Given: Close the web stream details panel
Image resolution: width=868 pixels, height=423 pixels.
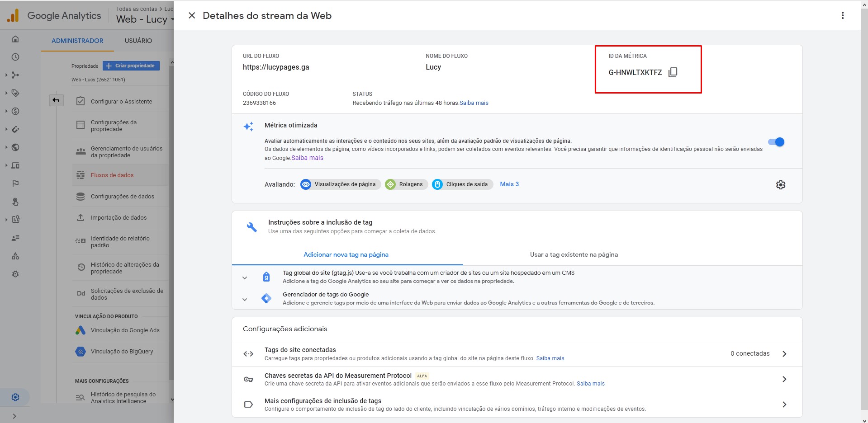Looking at the screenshot, I should click(x=192, y=15).
